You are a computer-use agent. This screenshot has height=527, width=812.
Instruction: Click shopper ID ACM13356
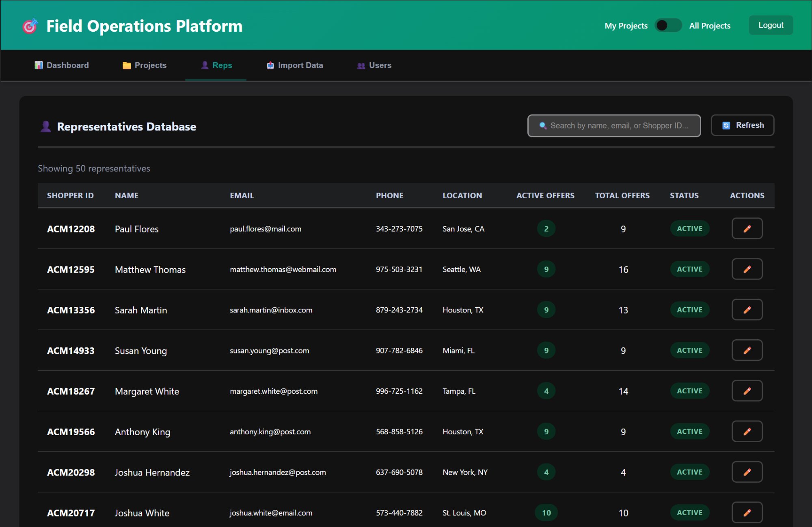71,310
